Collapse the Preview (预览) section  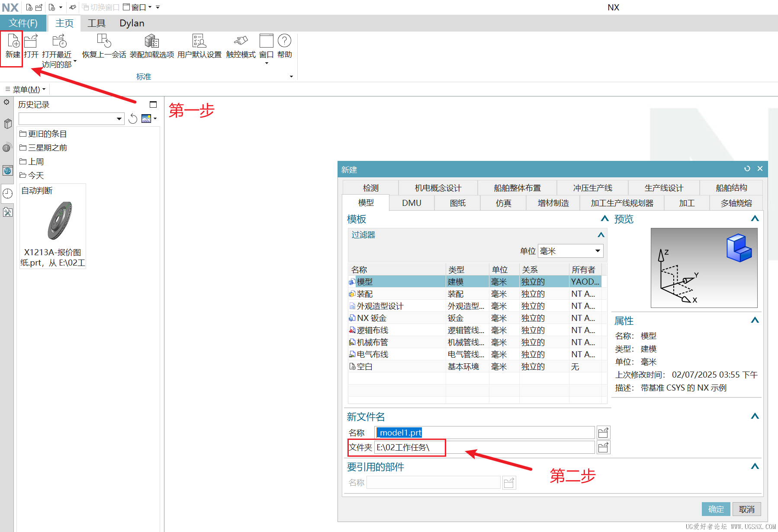click(755, 219)
